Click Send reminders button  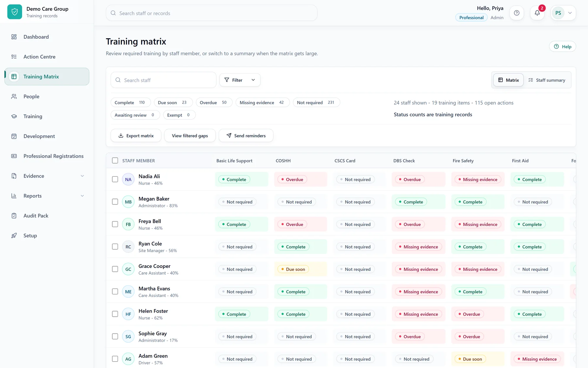tap(246, 135)
